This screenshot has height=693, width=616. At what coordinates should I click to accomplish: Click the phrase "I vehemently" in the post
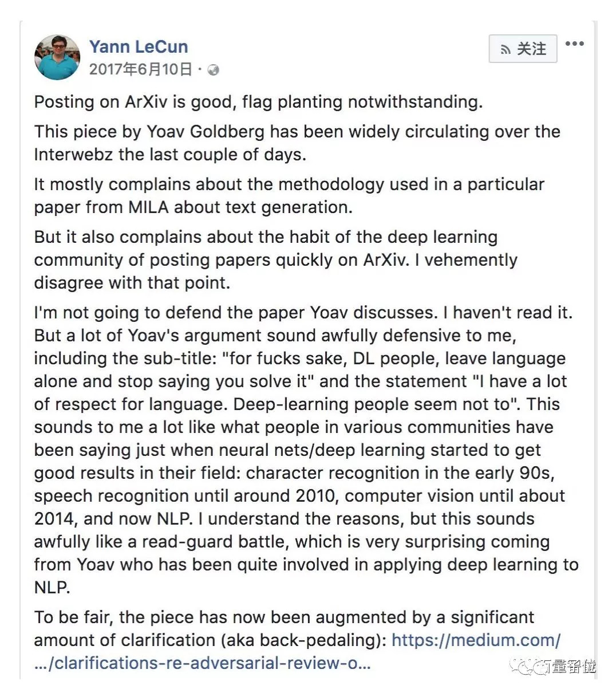(x=467, y=260)
